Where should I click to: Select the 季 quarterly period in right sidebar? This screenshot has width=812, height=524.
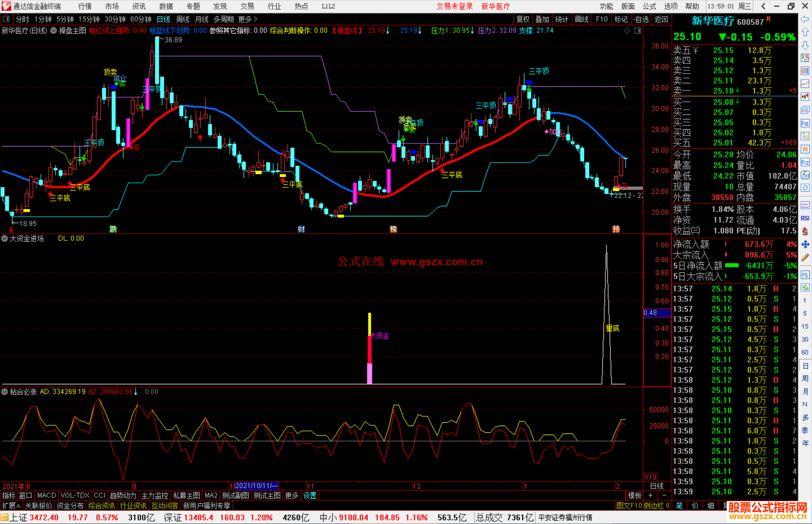pyautogui.click(x=805, y=430)
